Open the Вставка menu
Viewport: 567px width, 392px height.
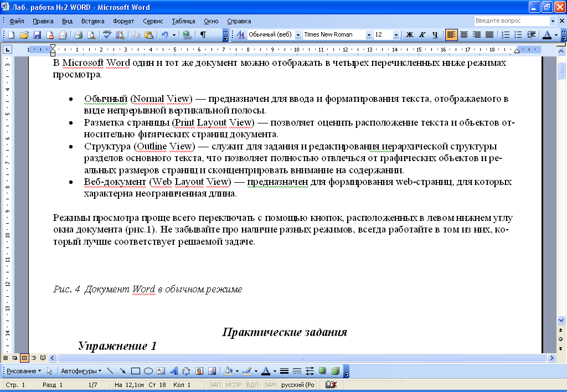[x=93, y=21]
